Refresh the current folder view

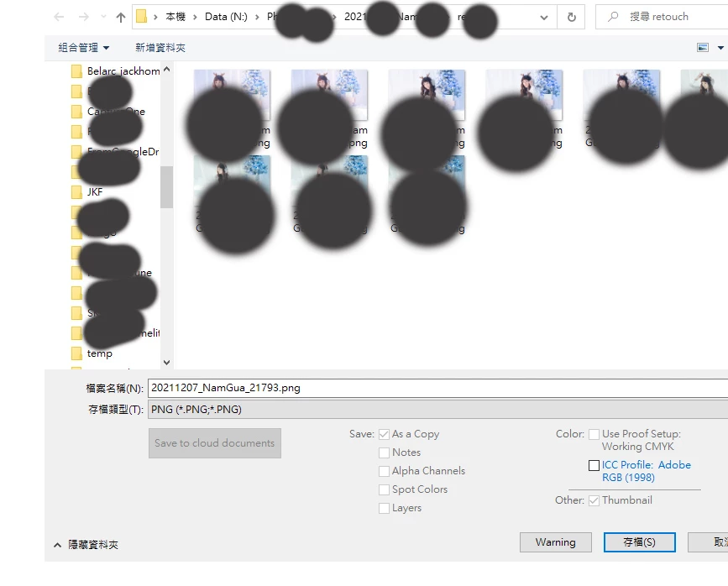coord(572,17)
